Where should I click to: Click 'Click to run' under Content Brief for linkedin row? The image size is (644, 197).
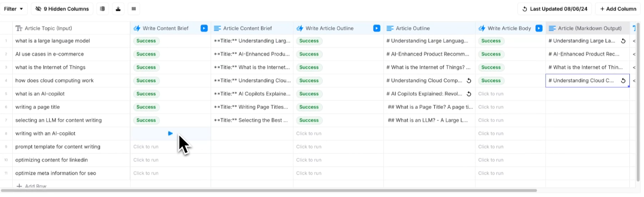click(146, 160)
